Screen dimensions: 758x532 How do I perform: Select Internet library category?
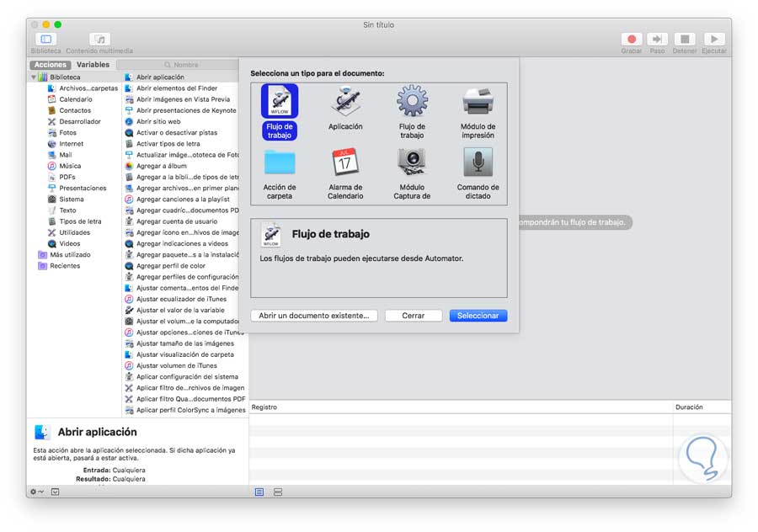tap(65, 144)
